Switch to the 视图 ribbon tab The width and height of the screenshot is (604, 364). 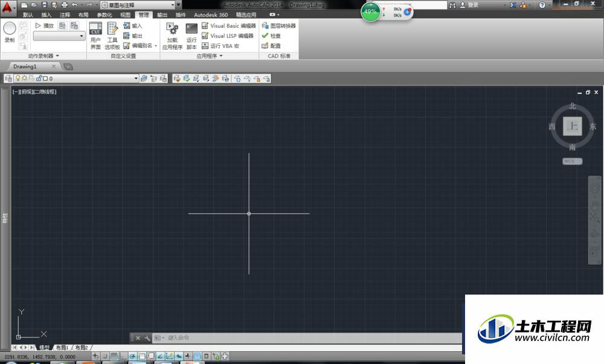[x=125, y=15]
